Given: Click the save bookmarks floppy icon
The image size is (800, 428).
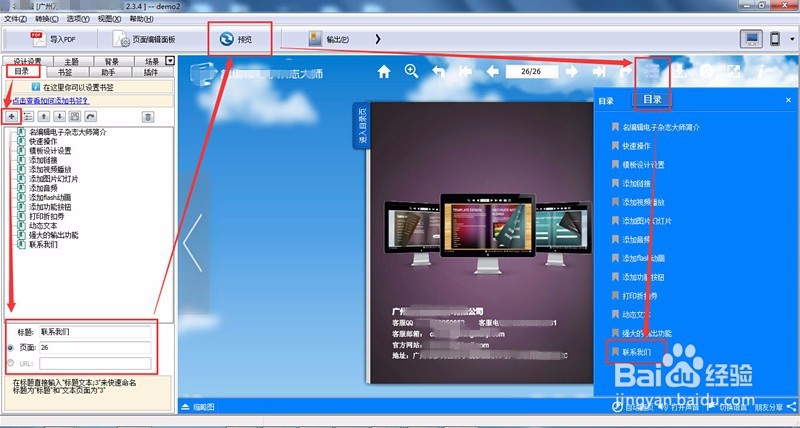Looking at the screenshot, I should pos(75,117).
